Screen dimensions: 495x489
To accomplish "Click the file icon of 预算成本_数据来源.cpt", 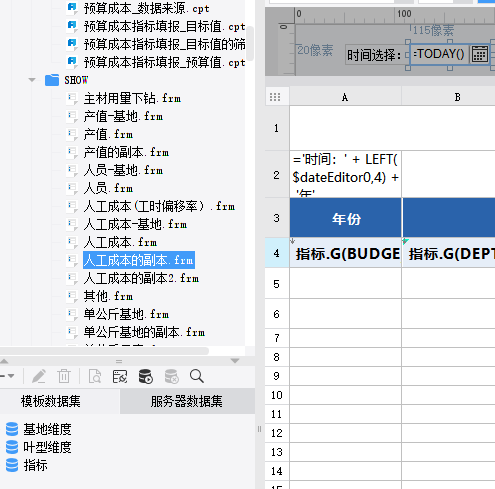I will 72,8.
